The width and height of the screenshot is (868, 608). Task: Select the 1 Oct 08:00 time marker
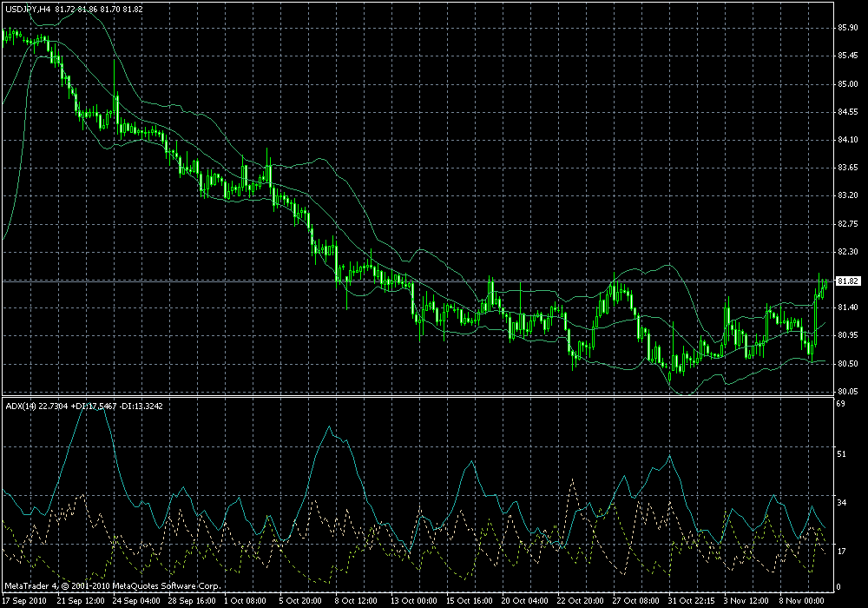click(245, 601)
